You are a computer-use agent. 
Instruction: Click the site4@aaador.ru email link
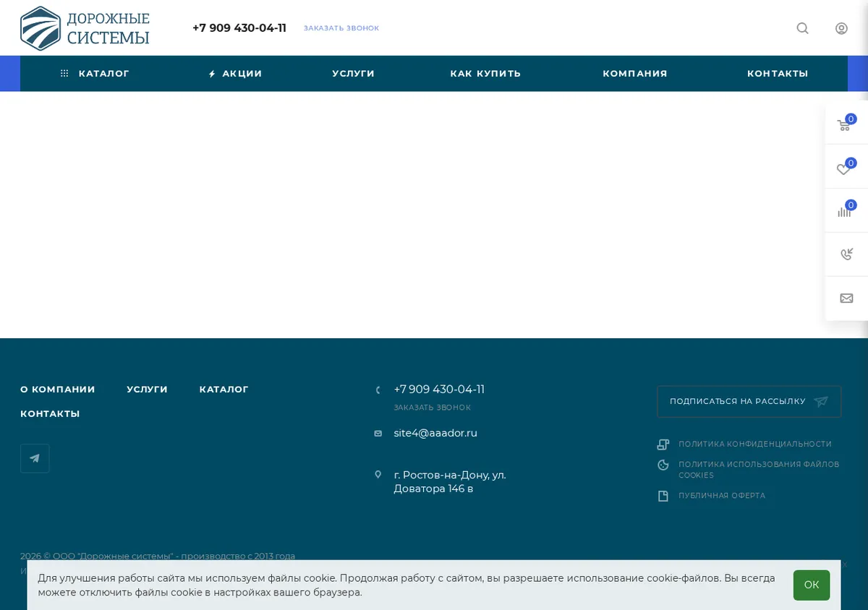coord(435,433)
